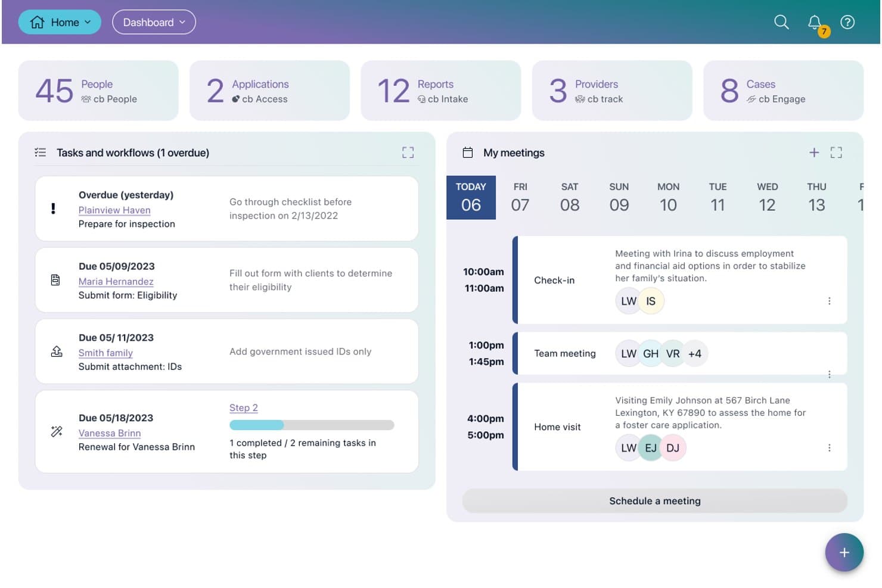Open the Step 2 link

tap(244, 408)
